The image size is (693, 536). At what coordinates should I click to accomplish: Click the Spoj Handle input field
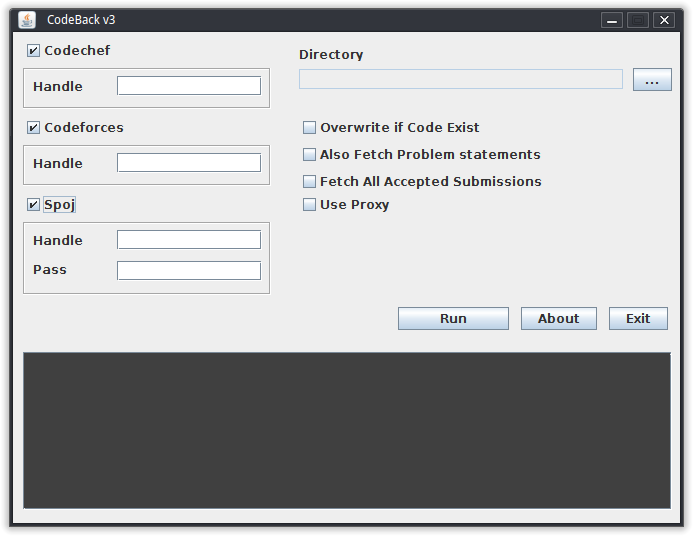click(x=189, y=239)
